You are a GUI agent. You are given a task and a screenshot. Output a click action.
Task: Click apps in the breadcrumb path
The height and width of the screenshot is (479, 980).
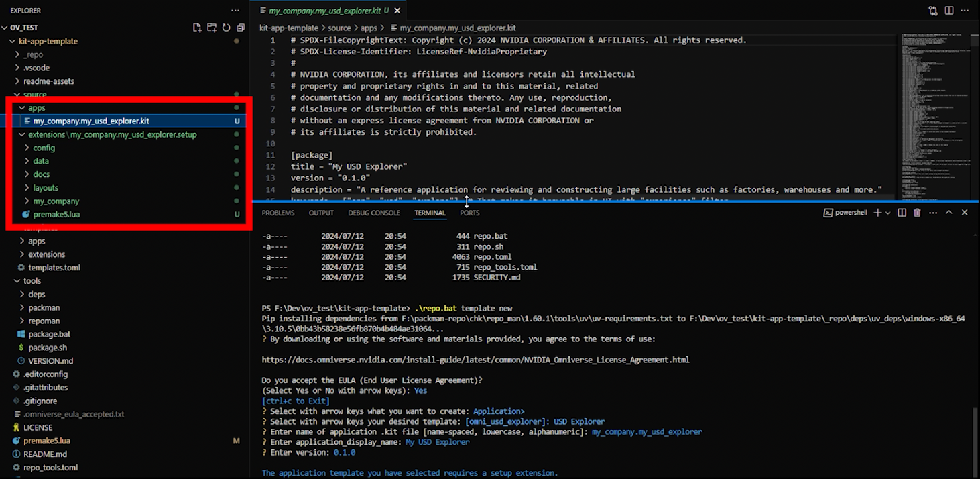369,28
